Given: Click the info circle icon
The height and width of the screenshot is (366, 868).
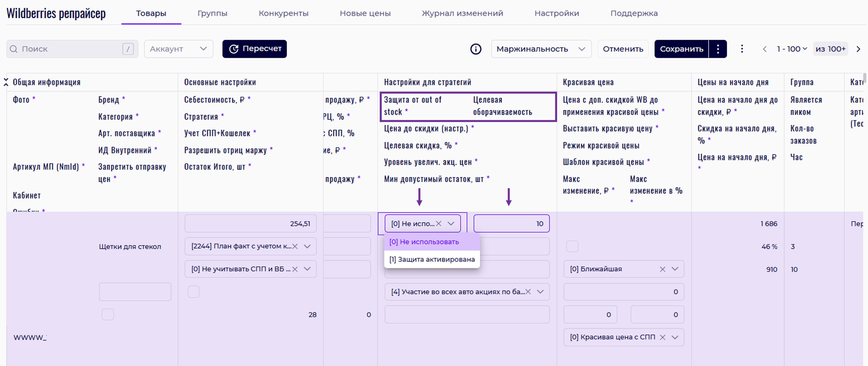Looking at the screenshot, I should coord(475,49).
